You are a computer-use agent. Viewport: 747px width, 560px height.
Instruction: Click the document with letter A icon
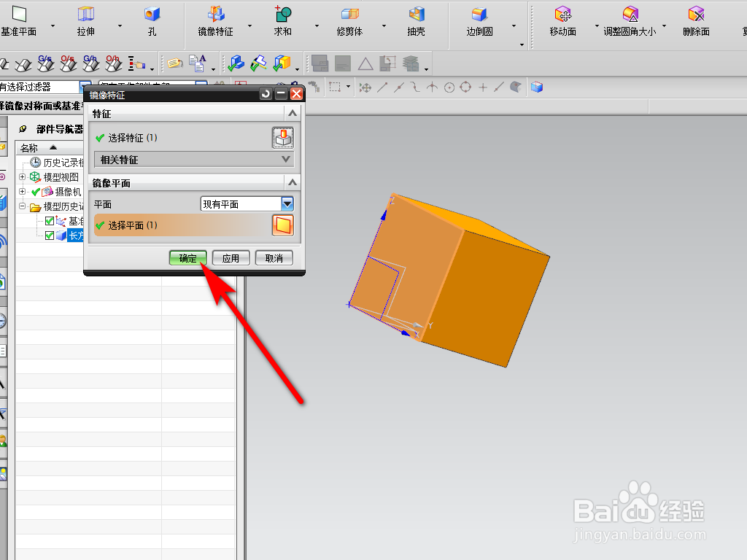[x=197, y=63]
